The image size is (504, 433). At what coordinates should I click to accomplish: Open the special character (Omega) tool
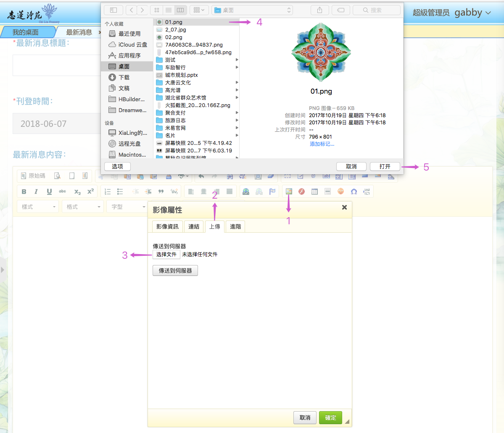pos(354,192)
